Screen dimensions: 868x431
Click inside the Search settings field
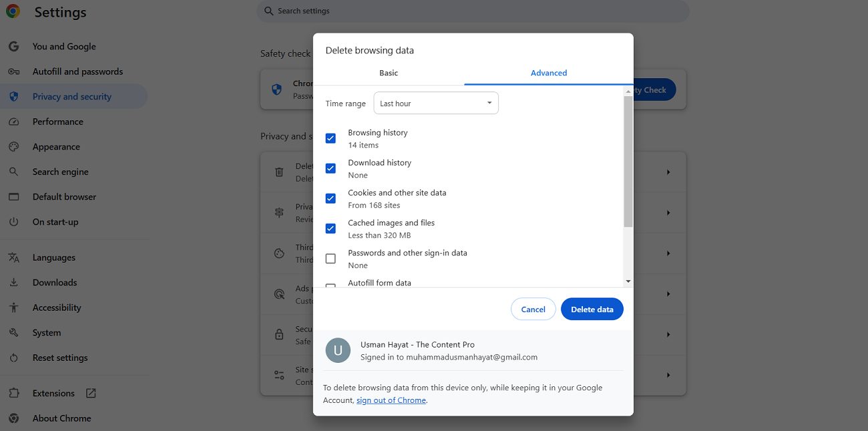(x=472, y=11)
